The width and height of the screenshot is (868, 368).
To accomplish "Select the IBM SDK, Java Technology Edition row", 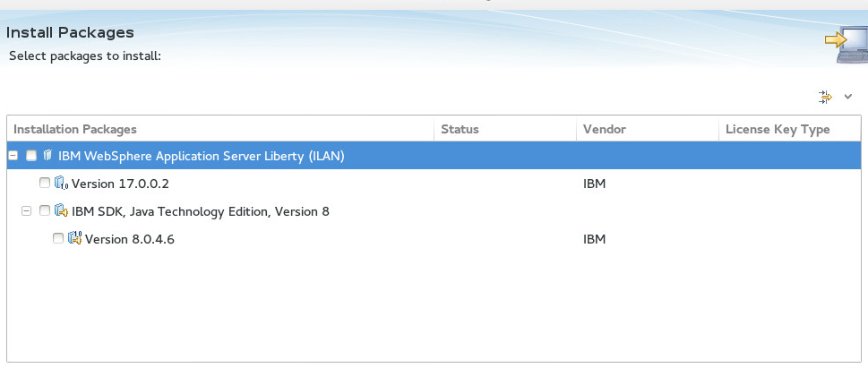I will (x=434, y=210).
